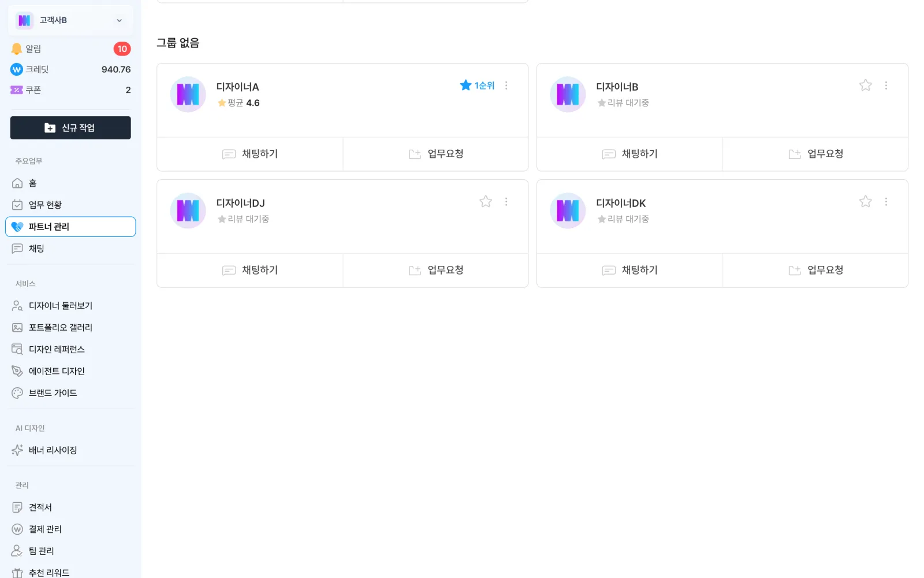Open 디자이너DJ more options menu
Image resolution: width=924 pixels, height=578 pixels.
pos(506,202)
